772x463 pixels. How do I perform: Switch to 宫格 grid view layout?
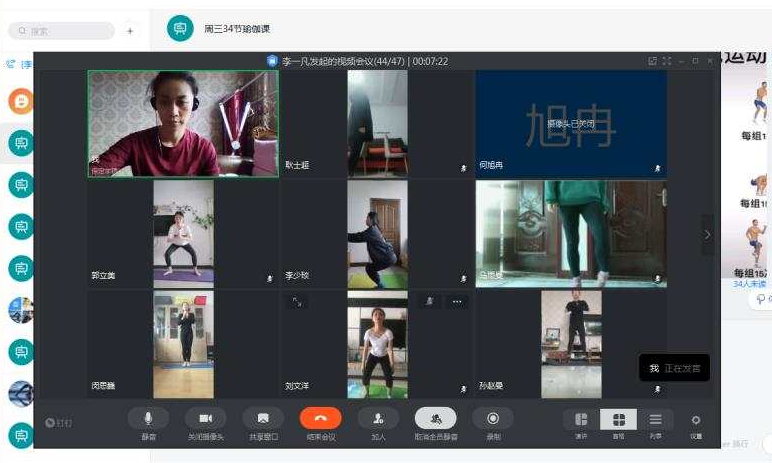[x=618, y=420]
